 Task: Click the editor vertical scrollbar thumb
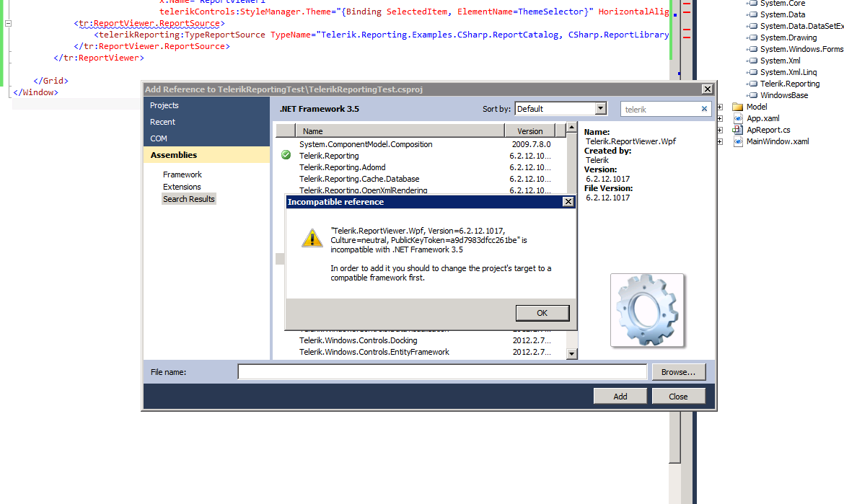click(x=675, y=436)
